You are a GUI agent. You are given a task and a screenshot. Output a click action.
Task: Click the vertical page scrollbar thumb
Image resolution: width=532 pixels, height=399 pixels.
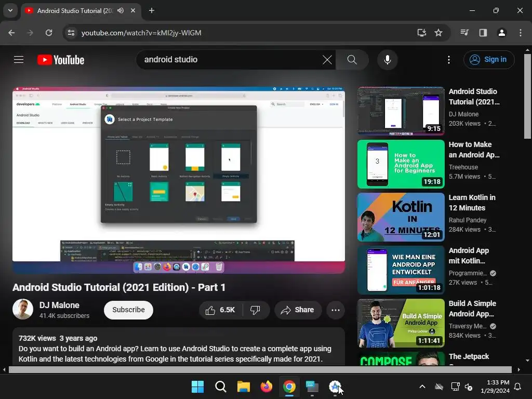527,96
